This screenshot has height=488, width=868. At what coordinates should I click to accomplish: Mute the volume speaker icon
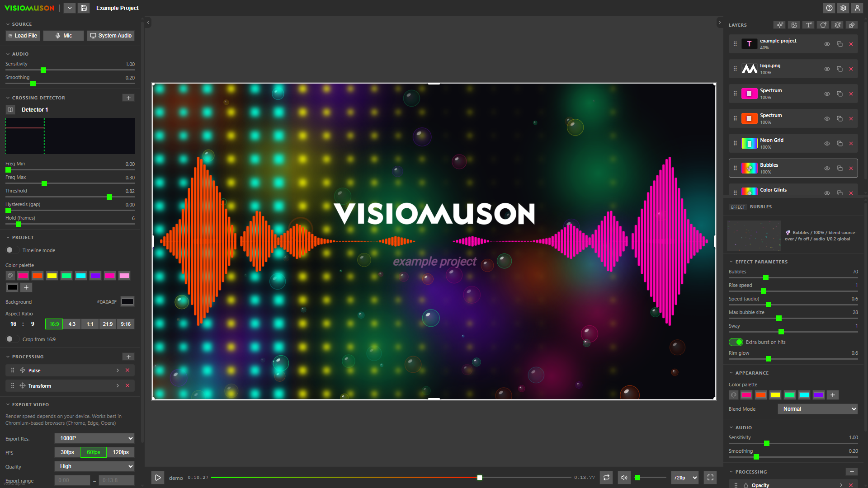624,478
